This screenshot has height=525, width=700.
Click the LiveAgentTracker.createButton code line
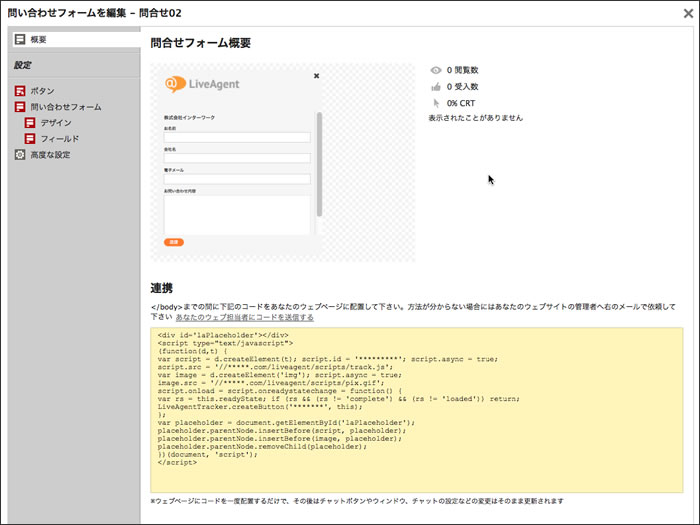pyautogui.click(x=260, y=407)
